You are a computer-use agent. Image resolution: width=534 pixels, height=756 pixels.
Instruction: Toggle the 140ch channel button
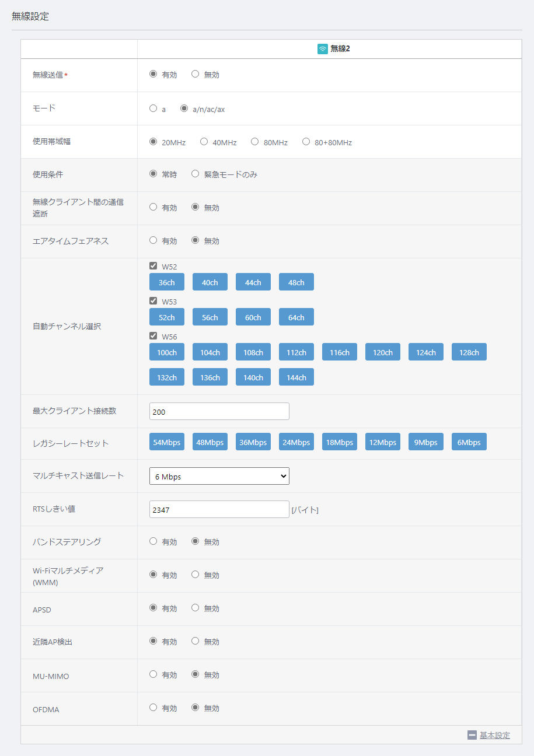tap(253, 377)
